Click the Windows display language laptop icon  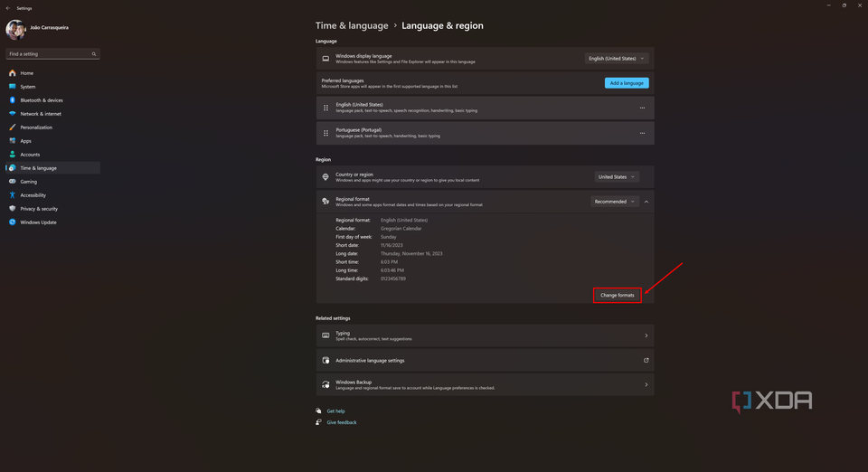click(325, 59)
